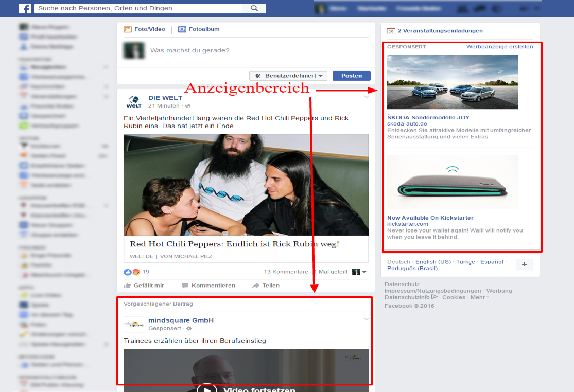
Task: Click the DIE WELT logo avatar
Action: (134, 102)
